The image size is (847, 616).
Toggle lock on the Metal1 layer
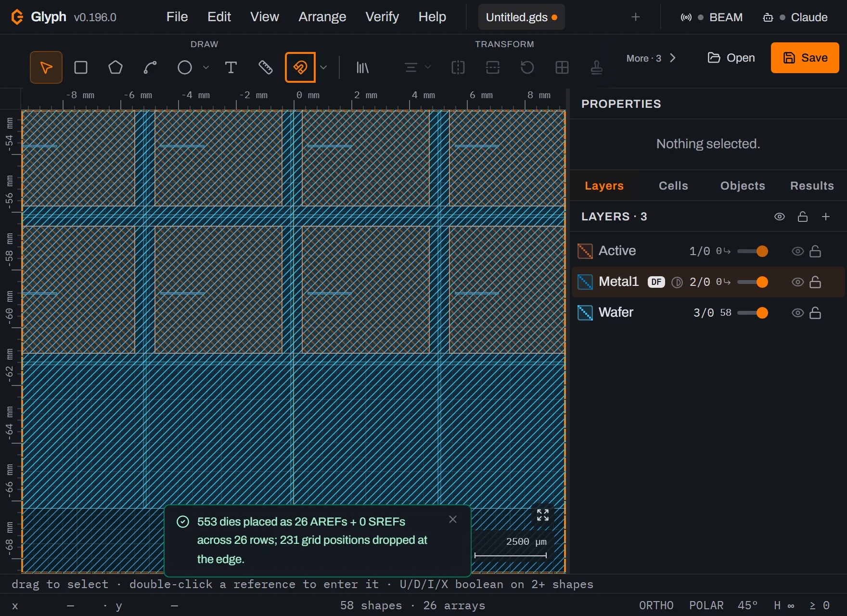coord(815,282)
